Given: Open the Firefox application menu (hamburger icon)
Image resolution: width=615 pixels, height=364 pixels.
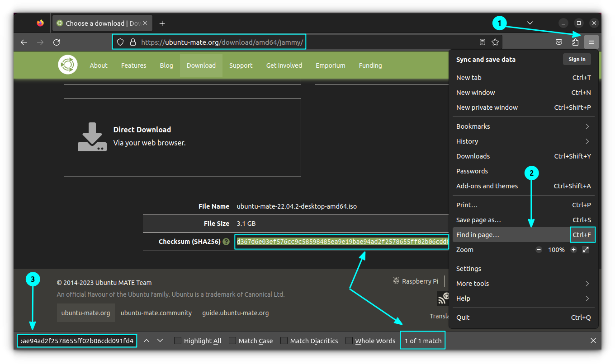Looking at the screenshot, I should click(591, 42).
